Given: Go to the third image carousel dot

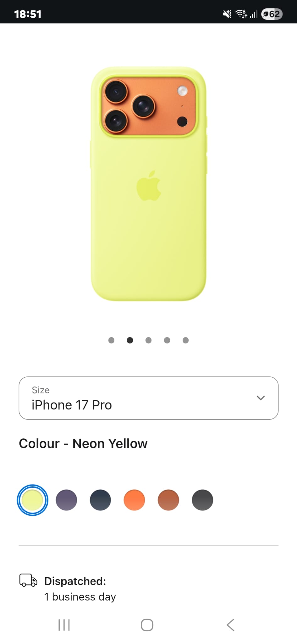Looking at the screenshot, I should pos(148,340).
